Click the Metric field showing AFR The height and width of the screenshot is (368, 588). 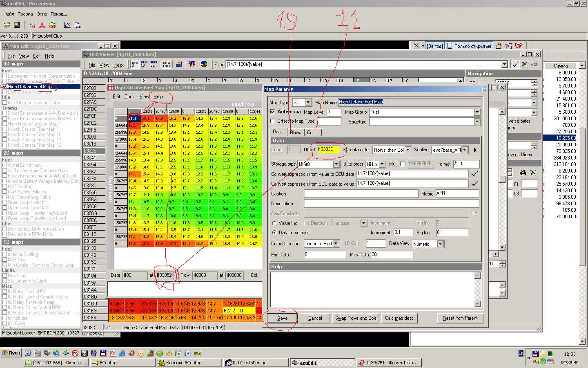(457, 193)
